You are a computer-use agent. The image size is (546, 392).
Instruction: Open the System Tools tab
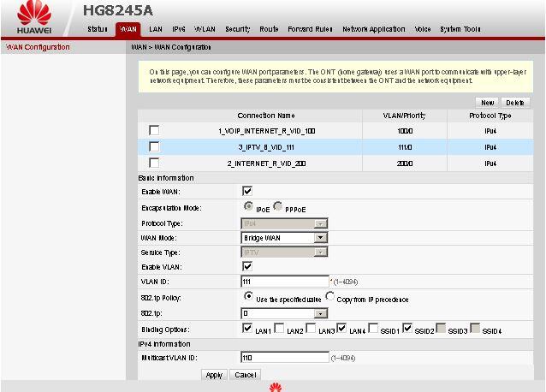coord(460,29)
